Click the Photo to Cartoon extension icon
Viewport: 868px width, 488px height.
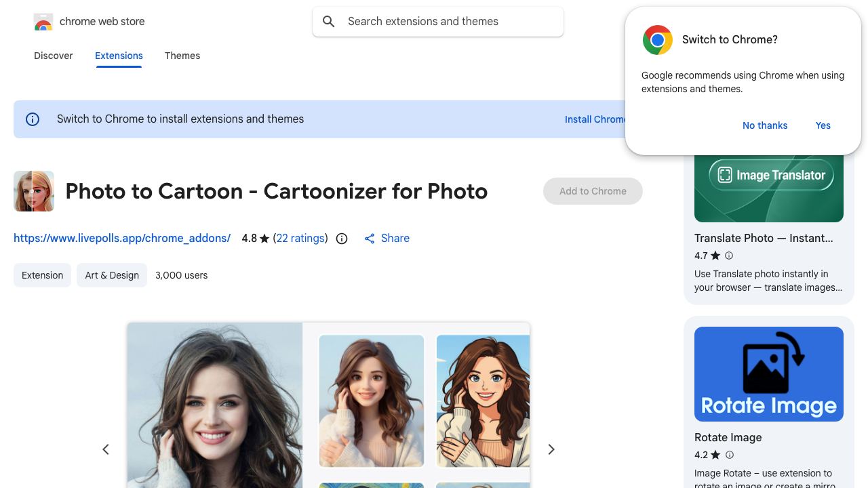(34, 191)
